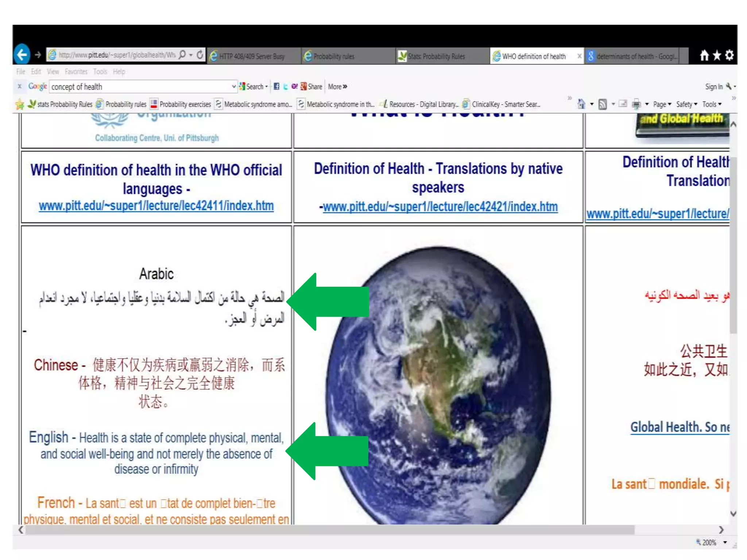Open the Favorites menu

(x=76, y=71)
